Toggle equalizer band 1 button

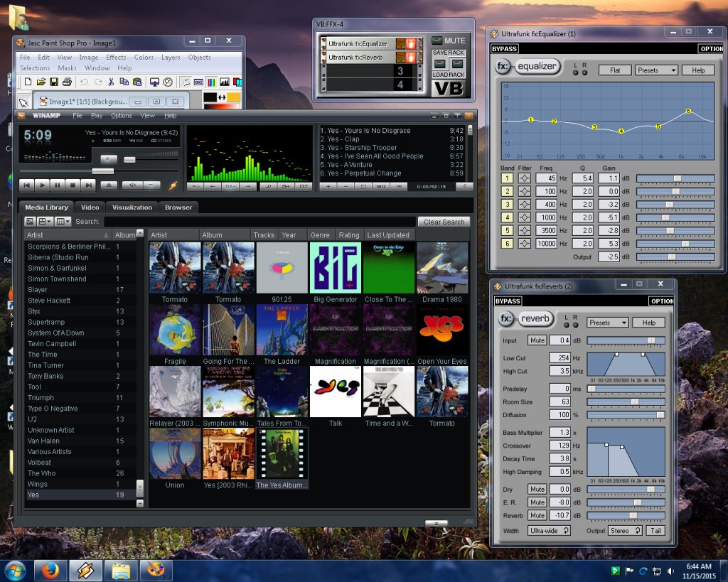coord(507,178)
